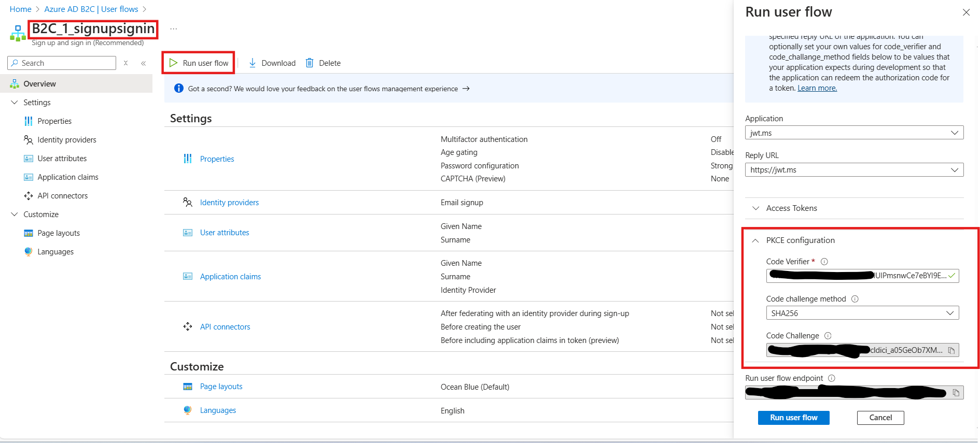Click the Cancel button in the panel
The height and width of the screenshot is (443, 980).
pyautogui.click(x=880, y=418)
